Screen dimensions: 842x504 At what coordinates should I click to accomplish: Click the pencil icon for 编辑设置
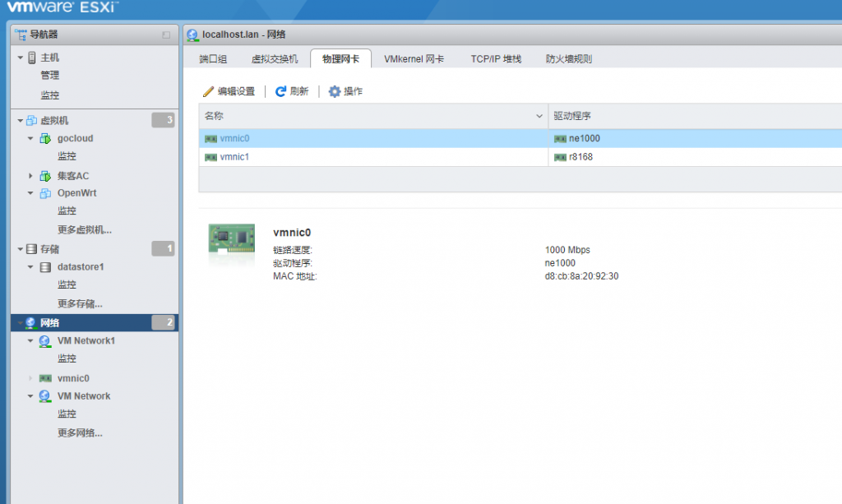pyautogui.click(x=208, y=91)
